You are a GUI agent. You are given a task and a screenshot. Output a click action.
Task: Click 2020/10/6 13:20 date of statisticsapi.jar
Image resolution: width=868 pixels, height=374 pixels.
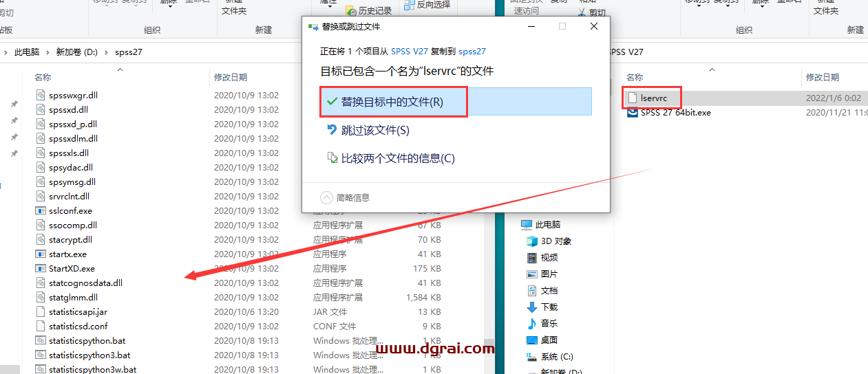tap(246, 311)
